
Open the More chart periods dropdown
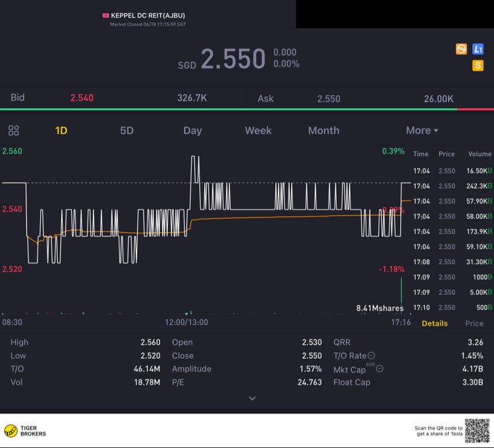point(422,130)
